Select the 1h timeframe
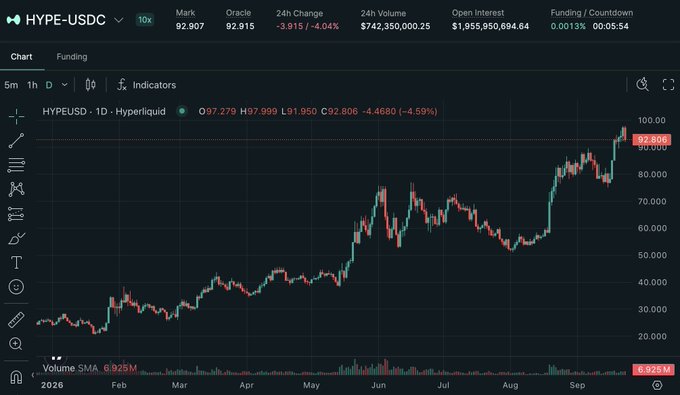 pos(33,85)
